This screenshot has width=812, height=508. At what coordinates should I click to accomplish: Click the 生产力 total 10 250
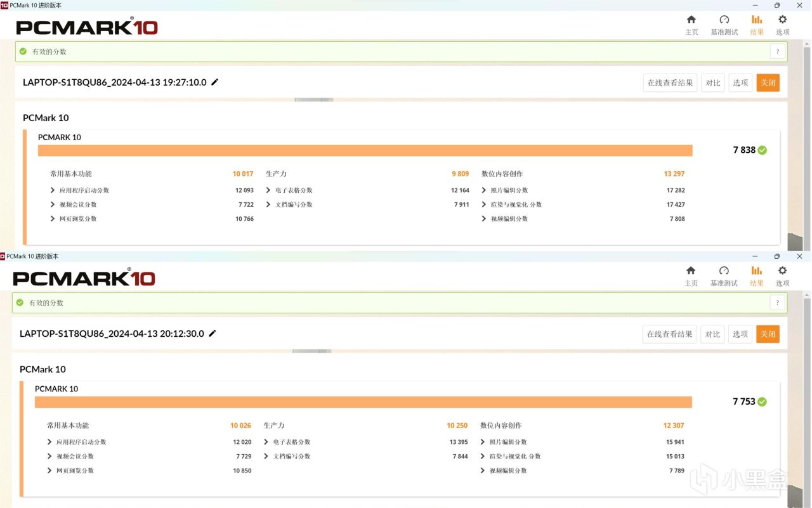(x=457, y=426)
